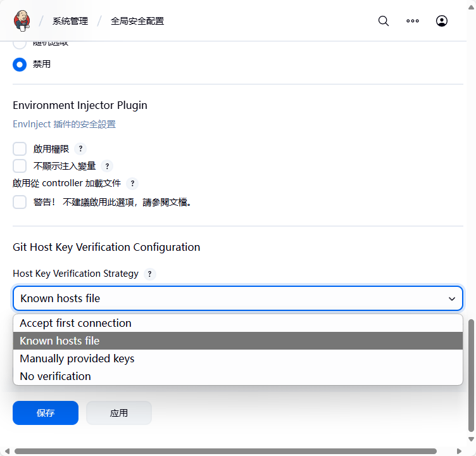Enable the 啟用權限 checkbox
Screen dimensions: 476x456
point(20,149)
